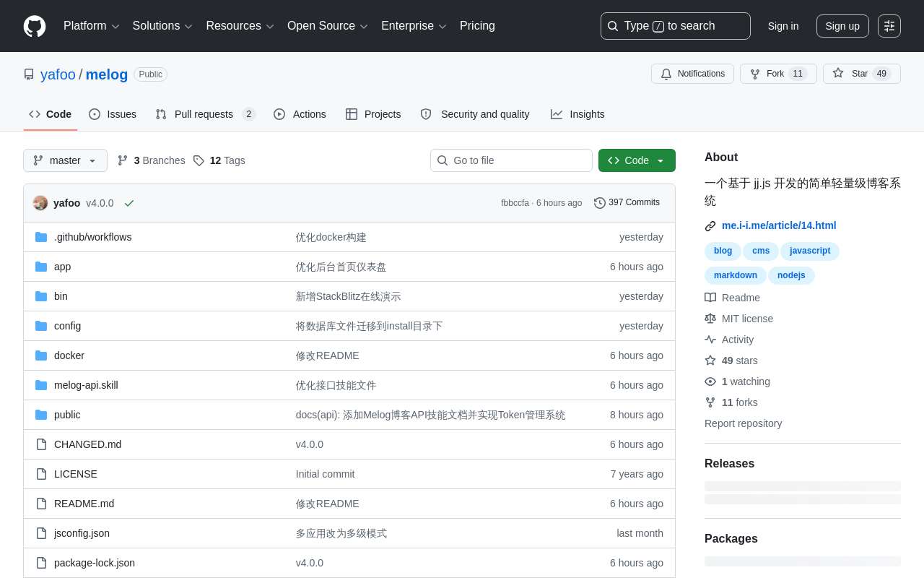Open commit hash fbbccfa

515,203
